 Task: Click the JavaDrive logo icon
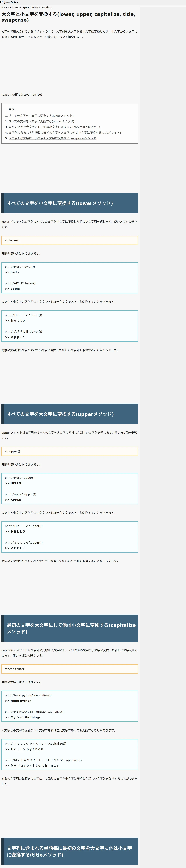point(2,2)
